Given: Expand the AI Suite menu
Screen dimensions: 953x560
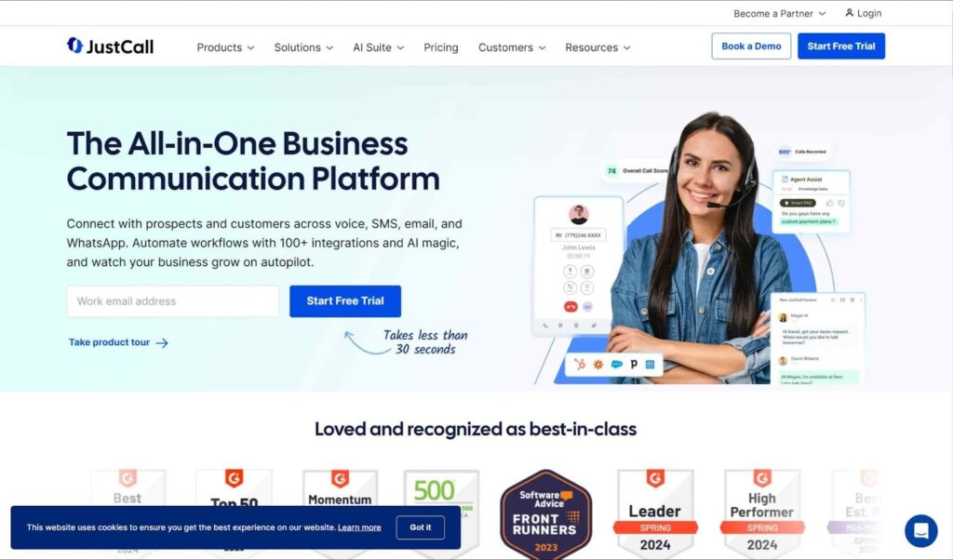Looking at the screenshot, I should tap(378, 47).
